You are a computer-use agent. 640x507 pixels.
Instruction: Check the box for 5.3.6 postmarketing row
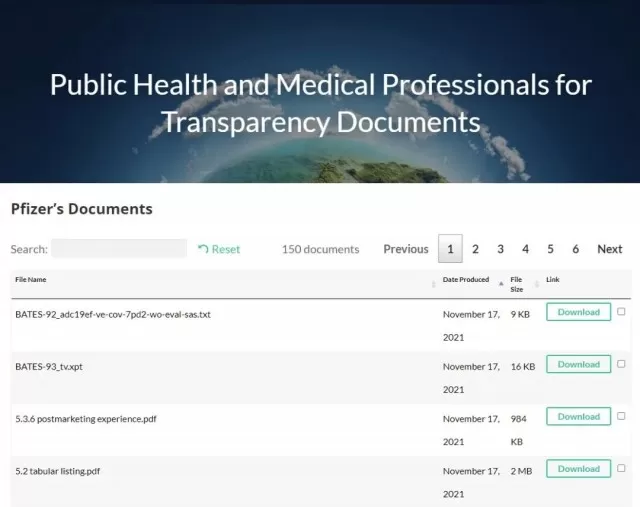click(621, 416)
